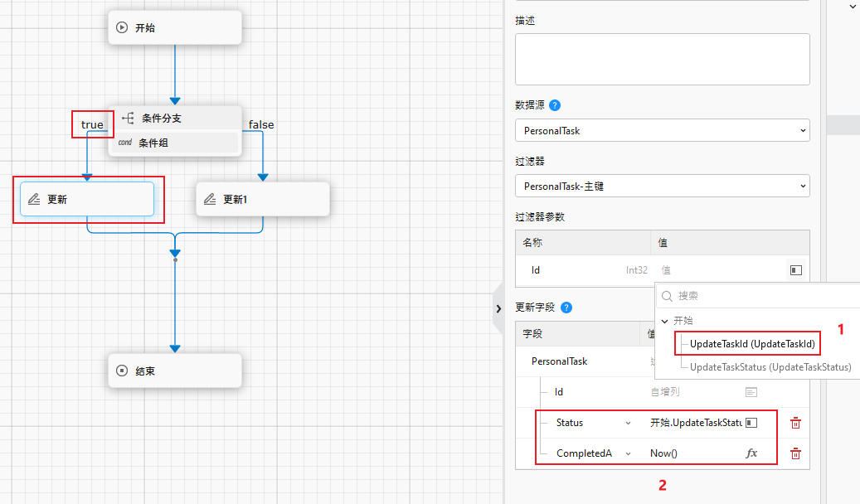Click the 描述 description text box
The height and width of the screenshot is (504, 860).
point(662,59)
